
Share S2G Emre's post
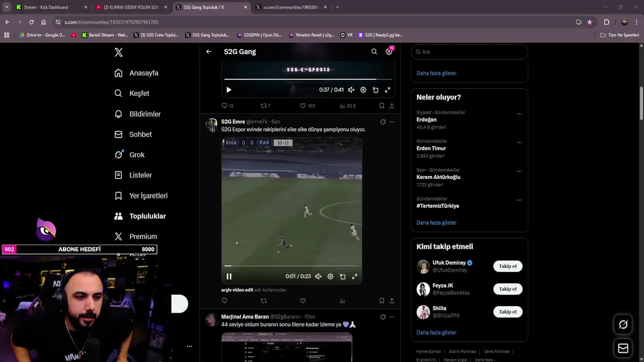(x=392, y=301)
